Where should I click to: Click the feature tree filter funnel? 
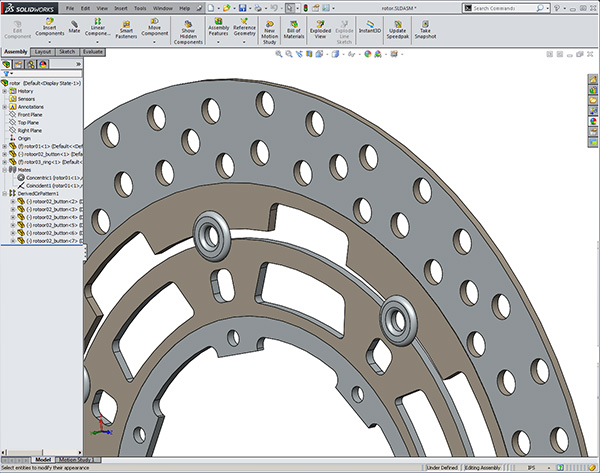point(6,73)
